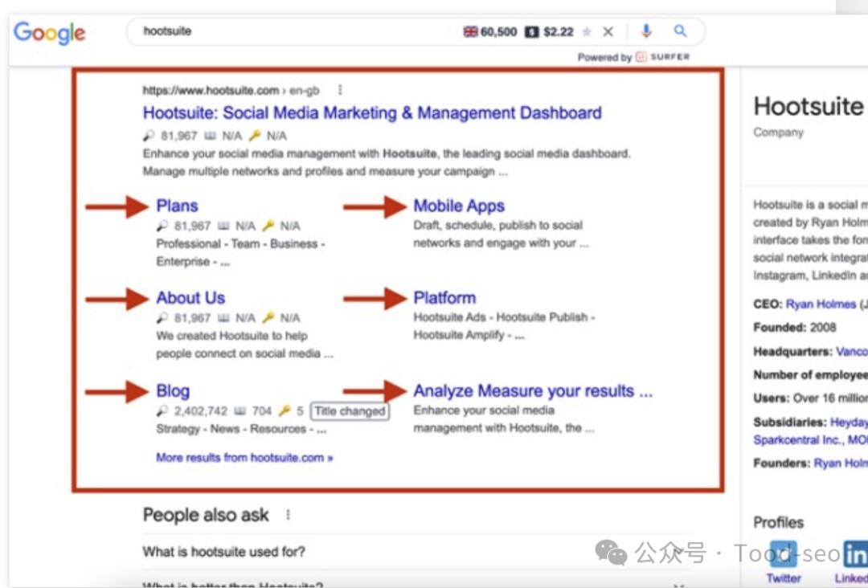The height and width of the screenshot is (588, 868).
Task: Click the blue magnifier search icon
Action: [x=681, y=31]
